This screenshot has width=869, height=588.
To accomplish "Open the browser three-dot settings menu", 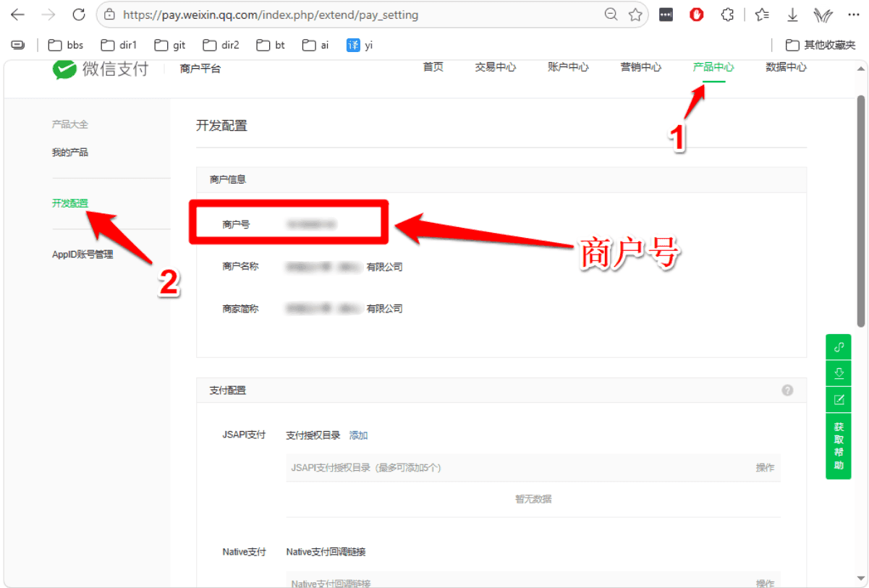I will [x=852, y=14].
